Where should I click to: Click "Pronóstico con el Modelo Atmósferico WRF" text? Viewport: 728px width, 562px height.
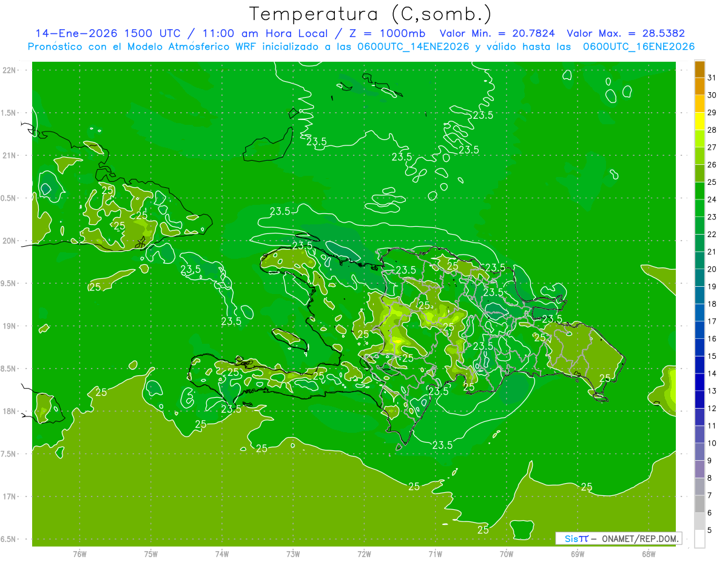[143, 47]
